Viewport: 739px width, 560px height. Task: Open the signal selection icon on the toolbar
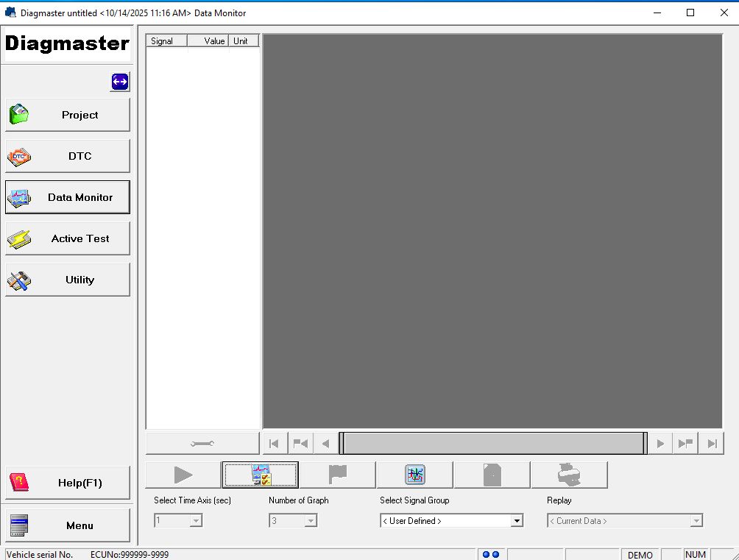point(261,475)
